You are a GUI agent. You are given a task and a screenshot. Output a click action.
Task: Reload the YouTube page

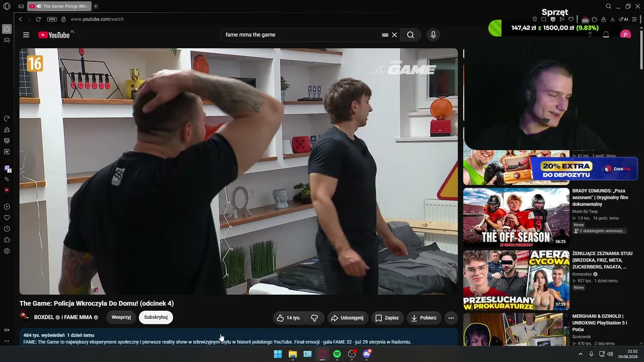(38, 19)
